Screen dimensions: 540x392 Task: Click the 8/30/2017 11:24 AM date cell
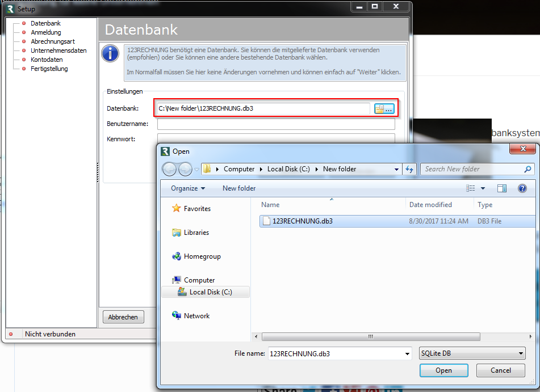pyautogui.click(x=438, y=221)
